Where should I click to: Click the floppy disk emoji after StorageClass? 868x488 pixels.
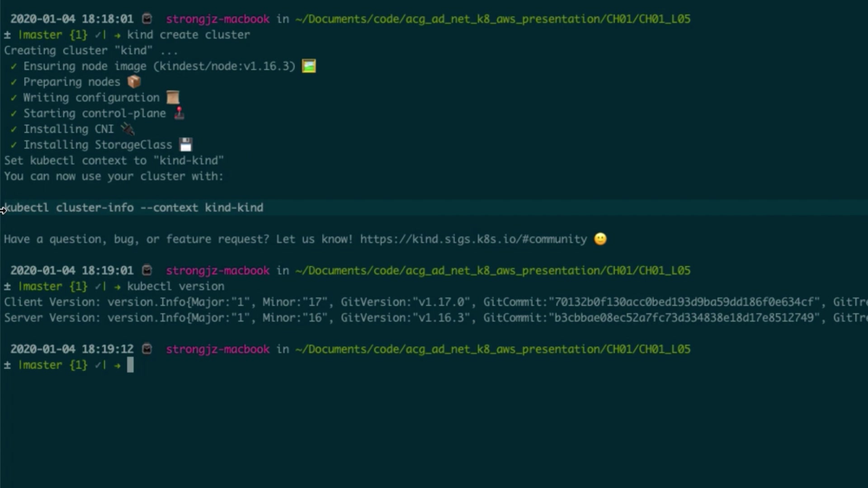(186, 145)
